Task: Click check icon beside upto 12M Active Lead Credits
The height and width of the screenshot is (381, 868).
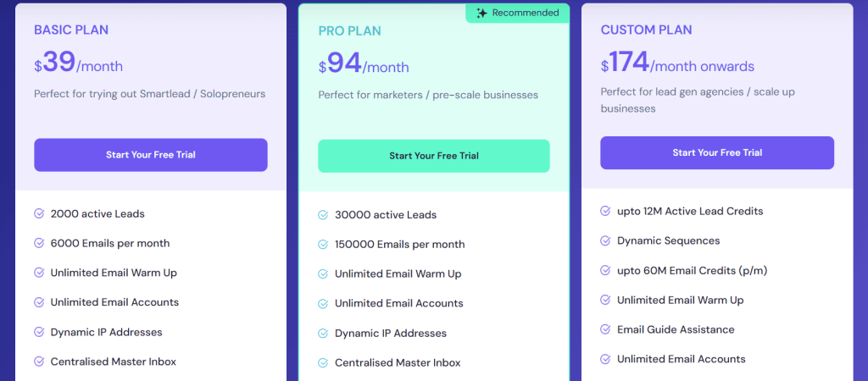Action: 605,211
